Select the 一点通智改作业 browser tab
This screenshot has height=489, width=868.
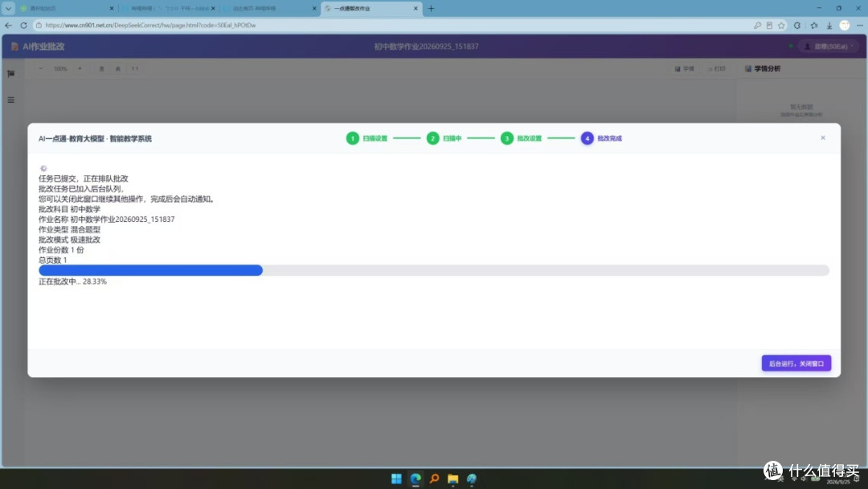371,8
